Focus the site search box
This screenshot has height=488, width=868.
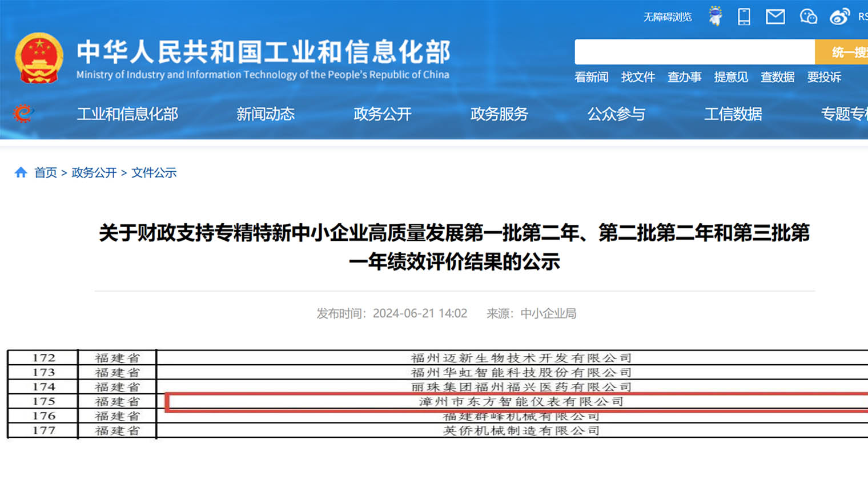[694, 52]
